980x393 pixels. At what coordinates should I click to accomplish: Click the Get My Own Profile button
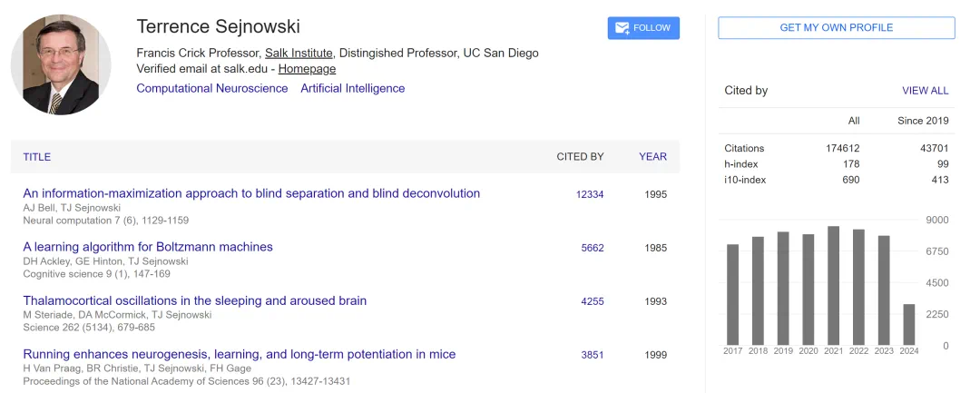pos(836,28)
